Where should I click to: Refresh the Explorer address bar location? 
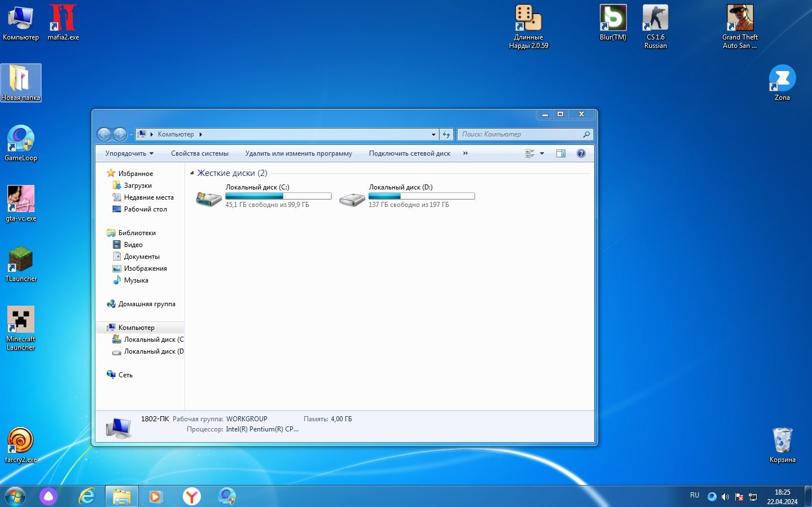coord(446,134)
